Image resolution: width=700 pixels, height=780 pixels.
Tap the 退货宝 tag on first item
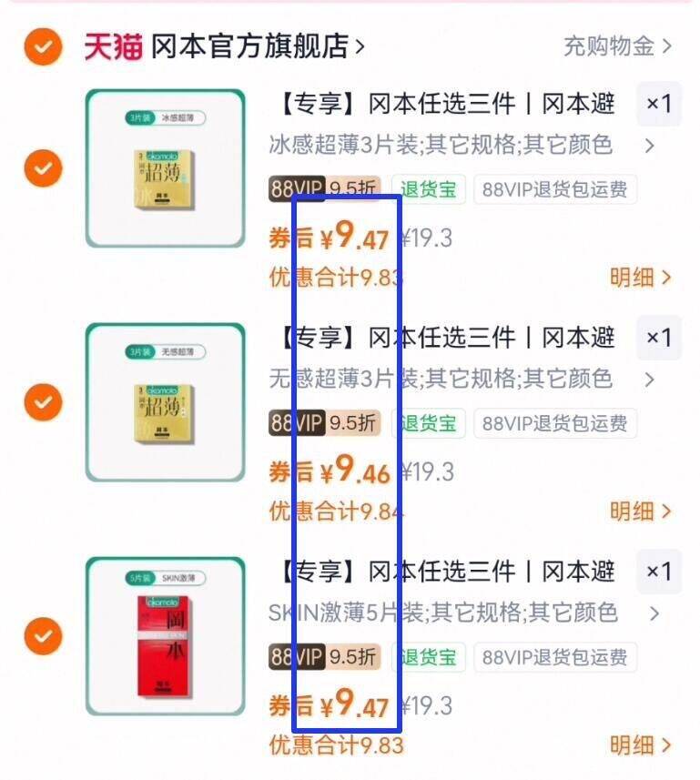tap(429, 189)
